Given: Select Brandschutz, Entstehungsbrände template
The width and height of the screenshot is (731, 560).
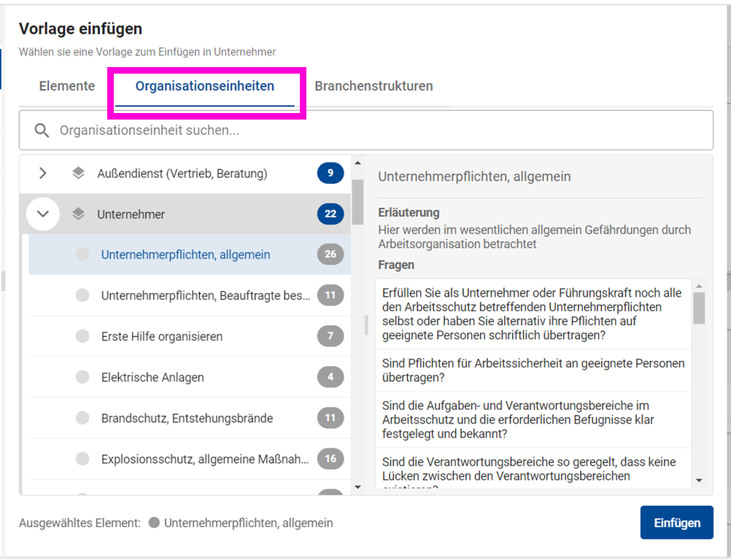Looking at the screenshot, I should tap(187, 419).
